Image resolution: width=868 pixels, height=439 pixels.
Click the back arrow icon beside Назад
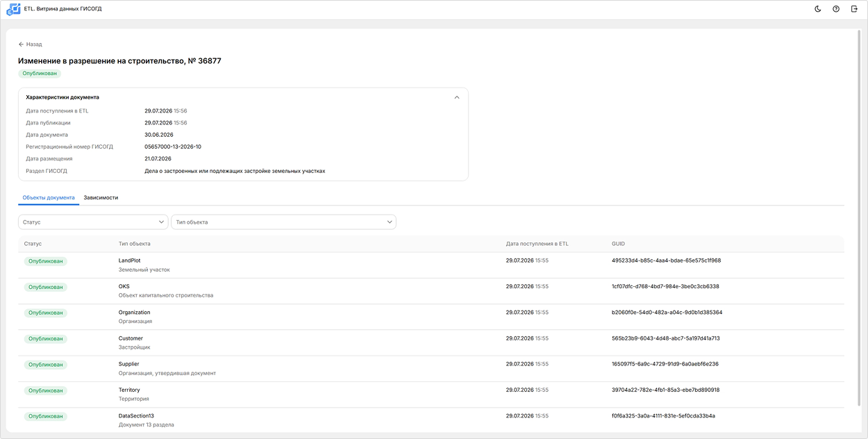point(22,44)
